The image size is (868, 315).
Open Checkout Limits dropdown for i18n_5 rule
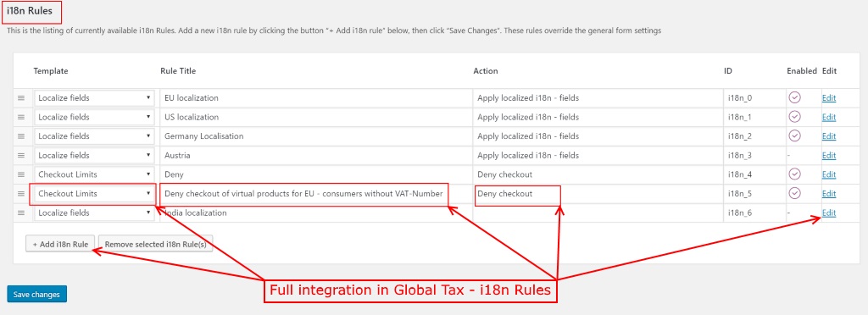coord(94,193)
